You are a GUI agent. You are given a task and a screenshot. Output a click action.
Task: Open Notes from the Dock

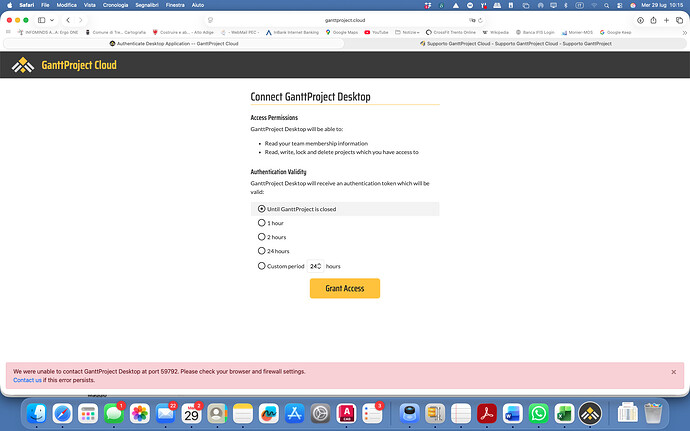click(243, 413)
